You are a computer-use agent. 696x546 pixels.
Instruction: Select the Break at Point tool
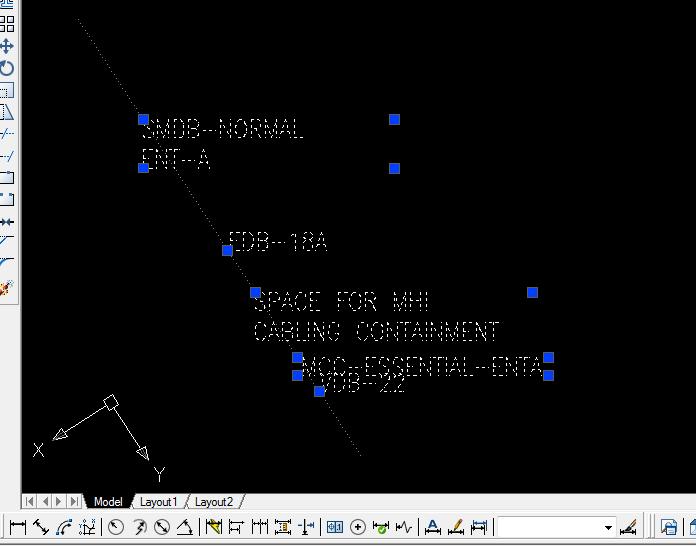coord(7,178)
